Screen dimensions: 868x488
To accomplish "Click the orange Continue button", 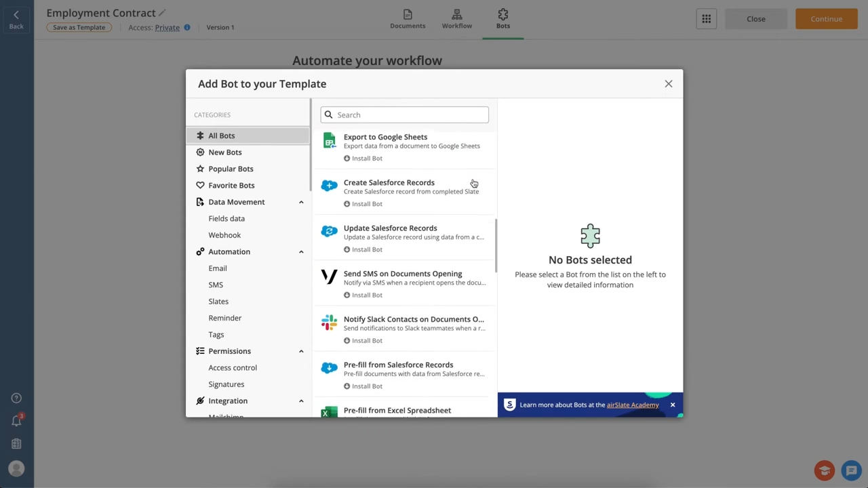I will point(826,19).
